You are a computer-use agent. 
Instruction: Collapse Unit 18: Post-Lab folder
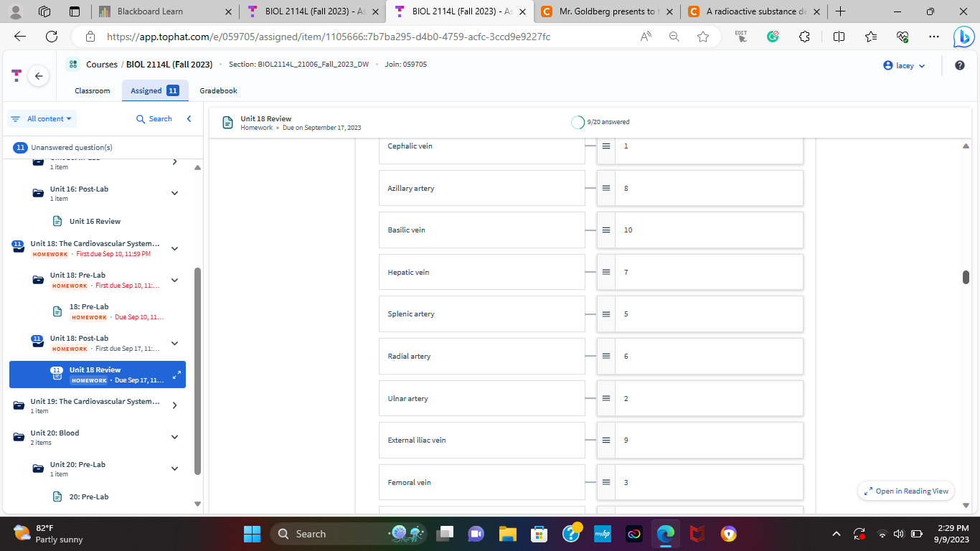click(x=174, y=343)
